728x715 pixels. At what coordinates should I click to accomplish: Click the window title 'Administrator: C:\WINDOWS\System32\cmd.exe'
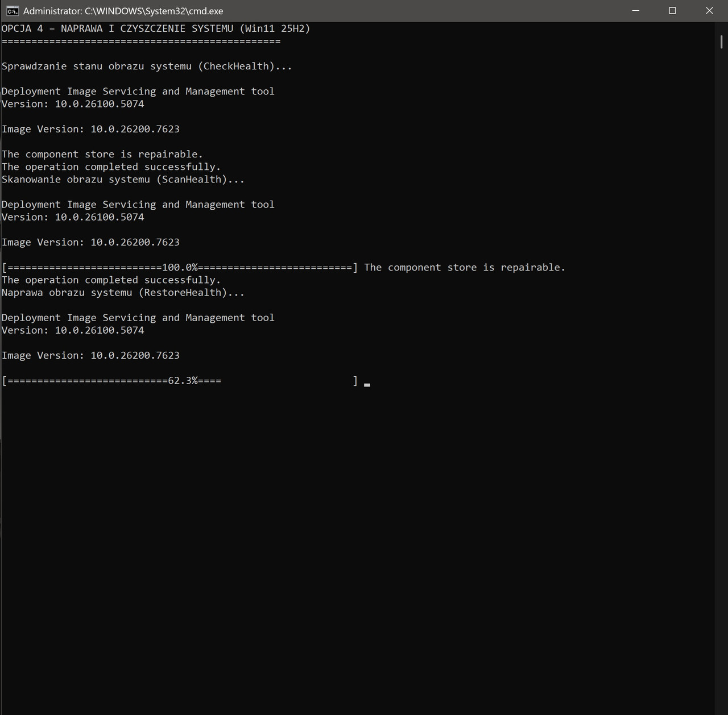click(x=123, y=11)
